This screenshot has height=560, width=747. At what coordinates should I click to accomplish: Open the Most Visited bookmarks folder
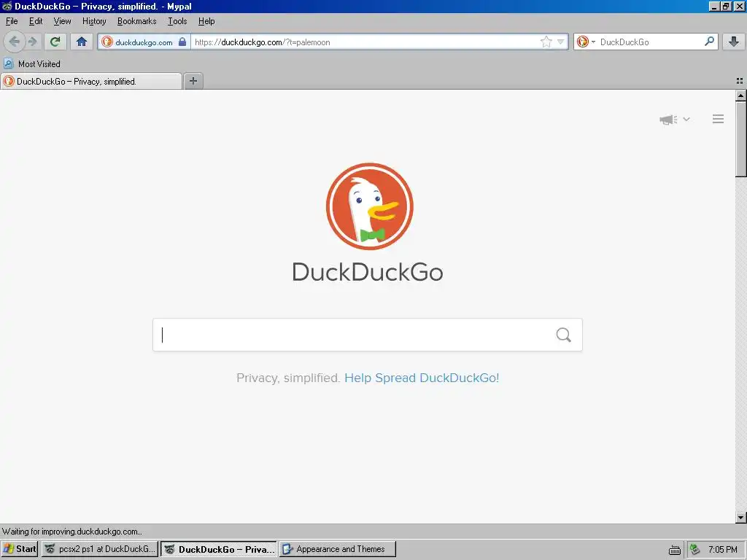click(x=32, y=64)
